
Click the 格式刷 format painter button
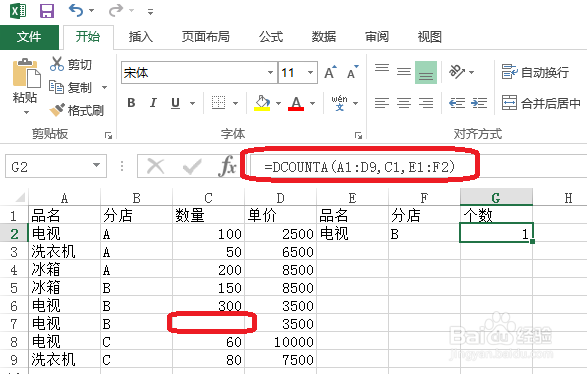click(x=77, y=110)
